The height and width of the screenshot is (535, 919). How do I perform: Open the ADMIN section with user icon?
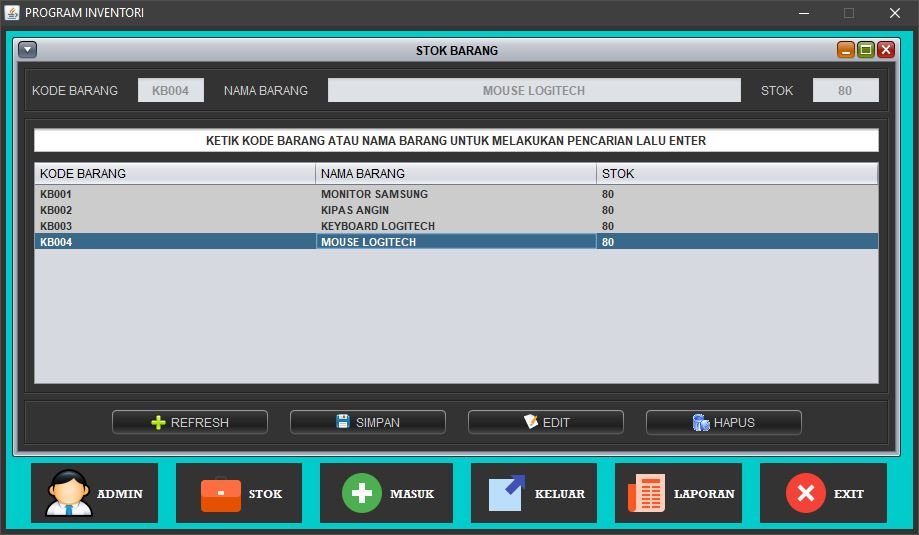pyautogui.click(x=94, y=493)
